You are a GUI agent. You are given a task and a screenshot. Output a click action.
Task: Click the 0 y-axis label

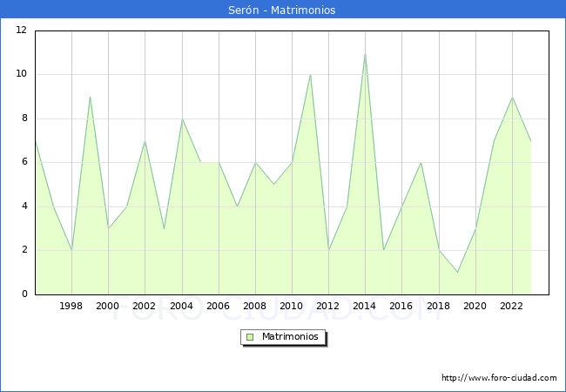tap(24, 294)
